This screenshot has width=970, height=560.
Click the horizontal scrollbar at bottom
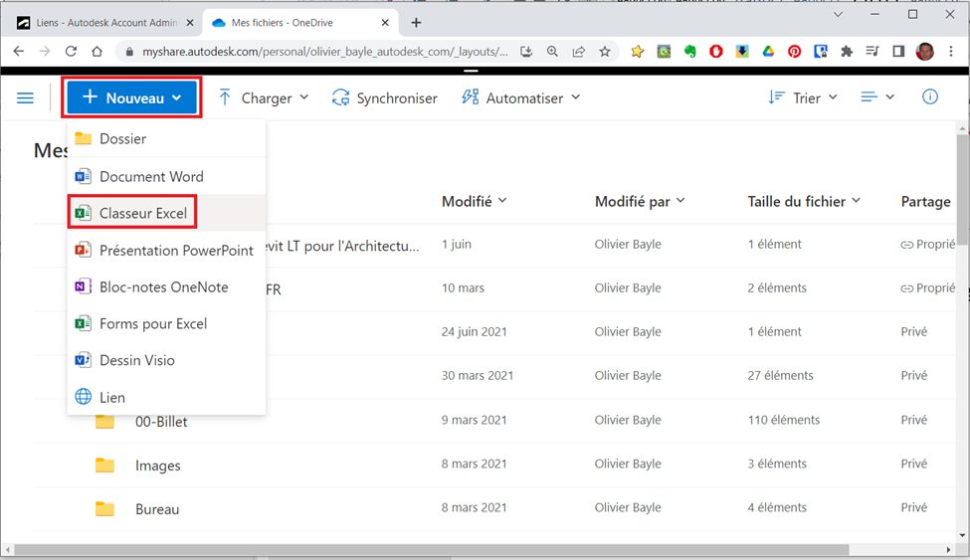[432, 549]
